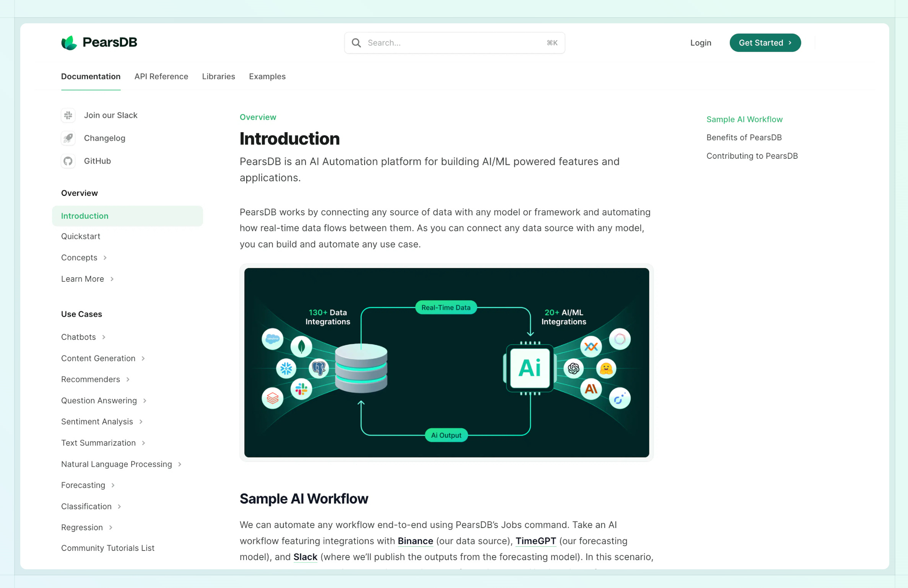Image resolution: width=908 pixels, height=588 pixels.
Task: Open the Join our Slack icon
Action: 68,115
